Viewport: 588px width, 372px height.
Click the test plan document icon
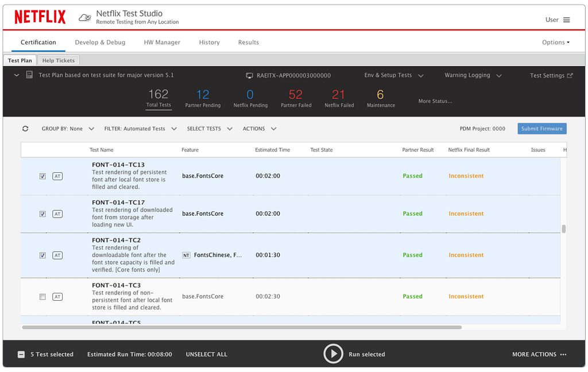(x=29, y=75)
